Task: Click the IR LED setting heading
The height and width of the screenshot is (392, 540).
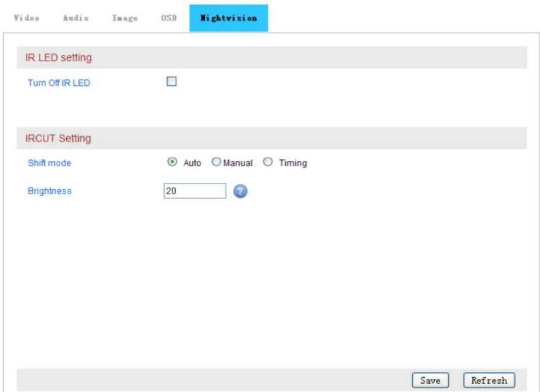Action: coord(59,57)
